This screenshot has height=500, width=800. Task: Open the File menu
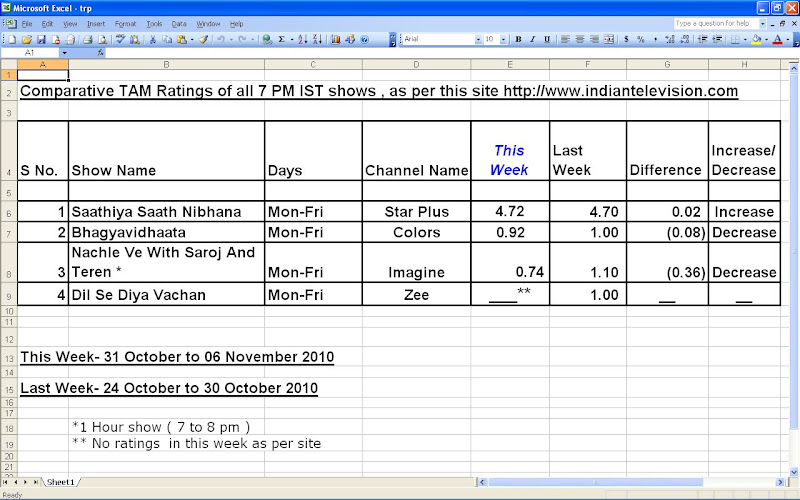[27, 24]
